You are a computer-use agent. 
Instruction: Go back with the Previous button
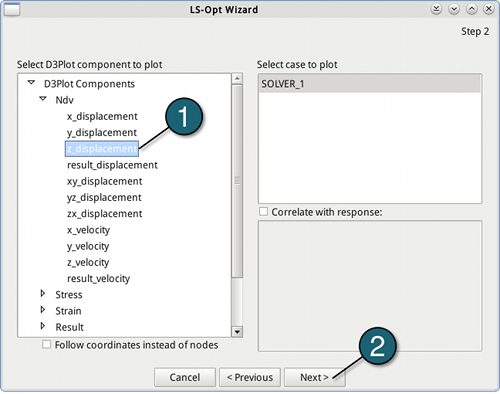coord(250,377)
